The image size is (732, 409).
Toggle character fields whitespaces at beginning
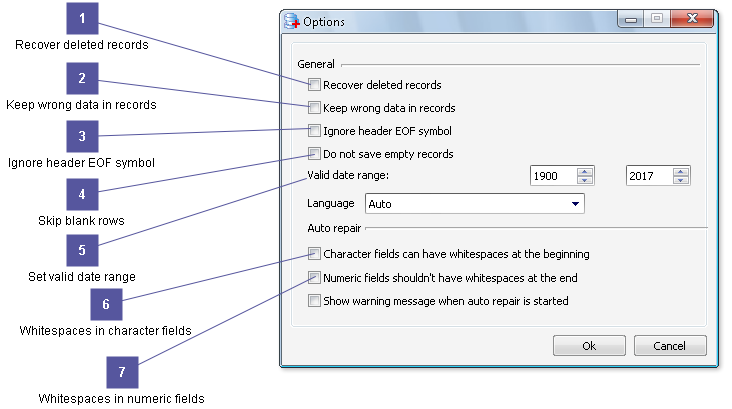314,254
